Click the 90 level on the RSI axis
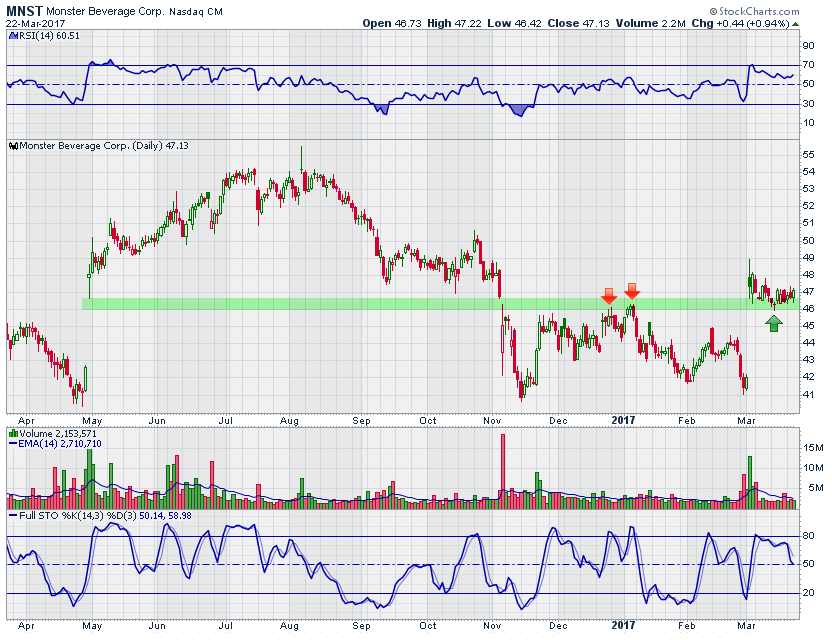 coord(809,46)
